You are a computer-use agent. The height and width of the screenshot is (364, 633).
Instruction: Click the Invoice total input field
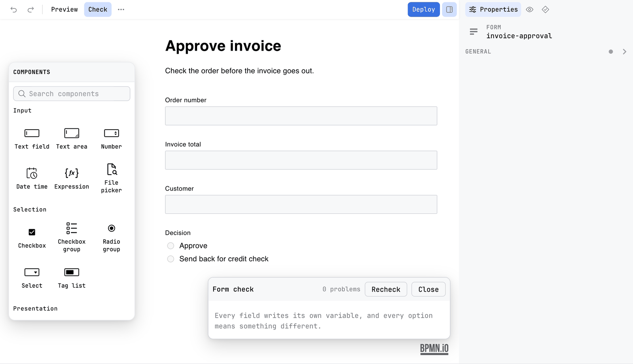pyautogui.click(x=301, y=160)
